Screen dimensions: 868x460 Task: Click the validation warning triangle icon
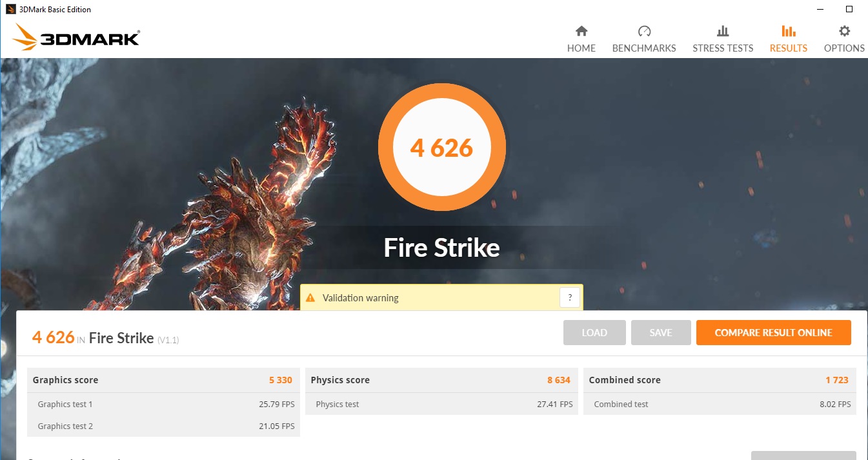(x=310, y=298)
